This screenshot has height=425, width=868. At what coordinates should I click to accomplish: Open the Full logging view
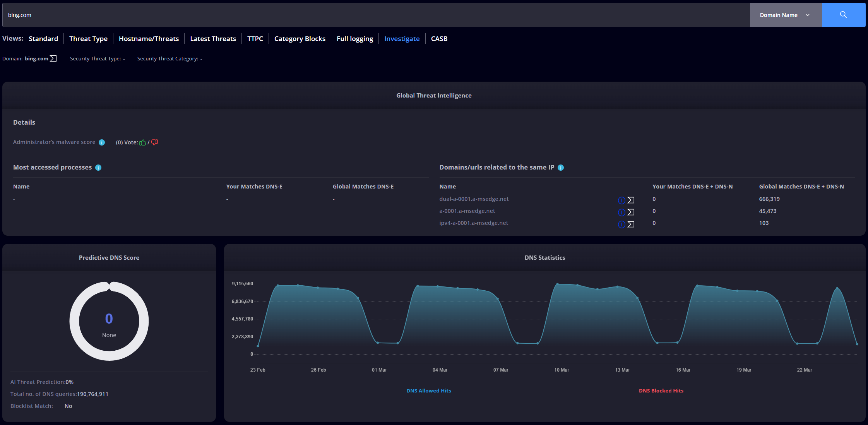click(x=355, y=39)
